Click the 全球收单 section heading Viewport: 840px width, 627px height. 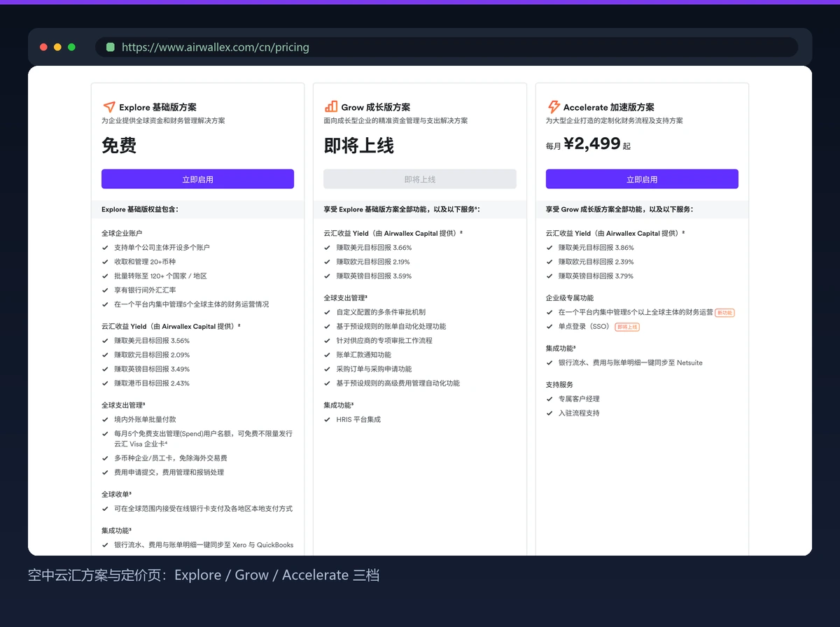click(116, 494)
